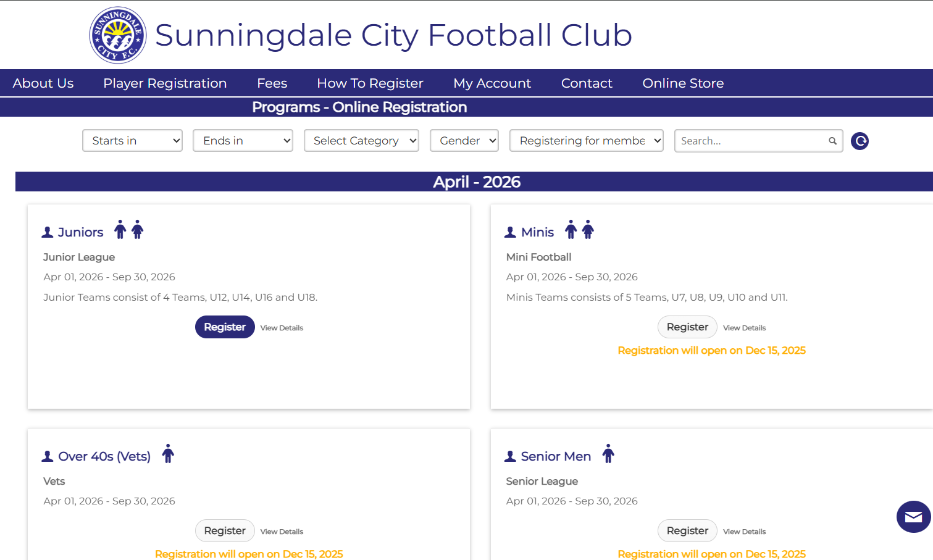
Task: Go to the Online Store menu item
Action: tap(683, 83)
